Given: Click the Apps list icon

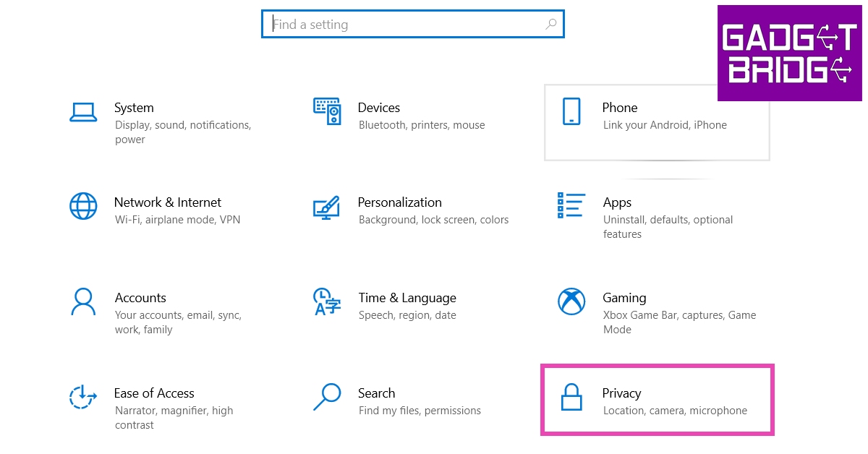Looking at the screenshot, I should 571,205.
